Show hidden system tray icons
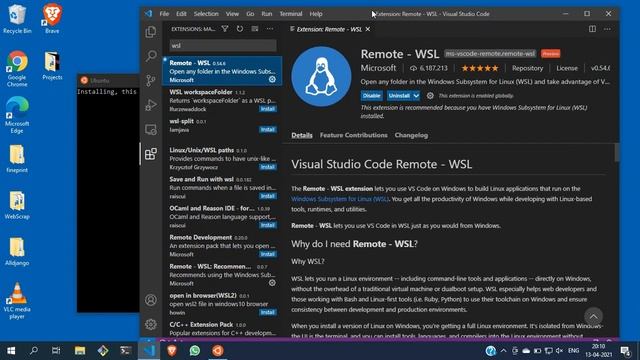Screen dimensions: 640x360 click(503, 351)
